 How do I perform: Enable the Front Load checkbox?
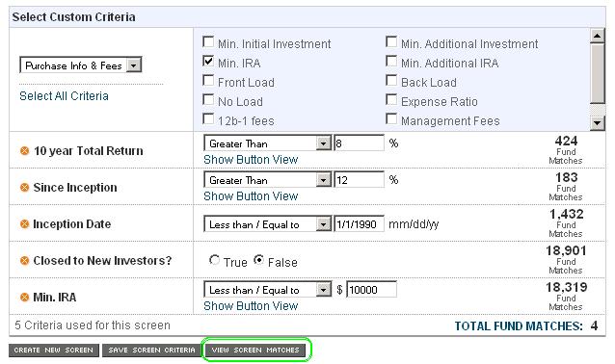[x=208, y=80]
